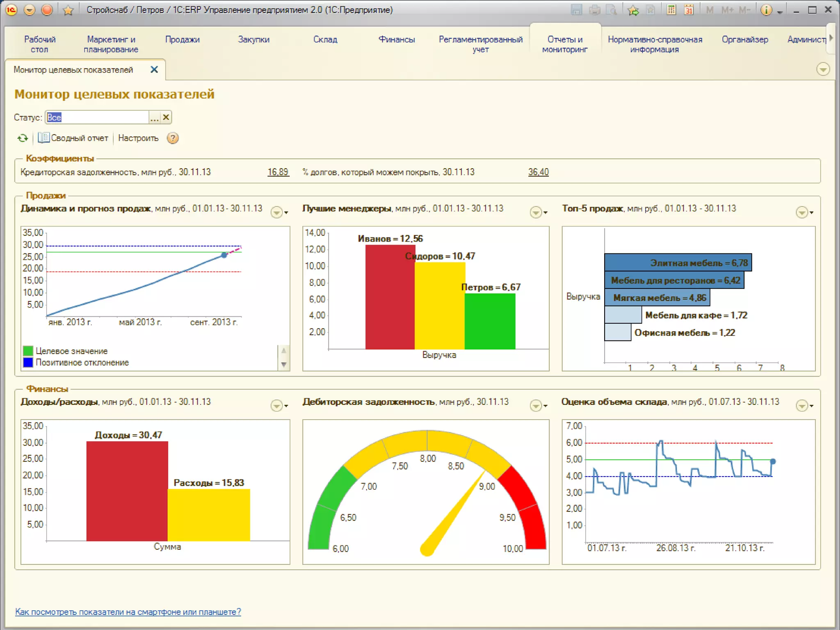Click the info help icon

tap(766, 10)
